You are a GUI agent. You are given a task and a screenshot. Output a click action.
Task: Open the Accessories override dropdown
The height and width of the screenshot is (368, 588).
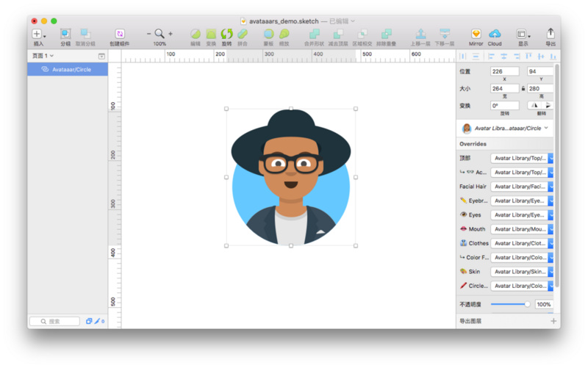point(522,173)
